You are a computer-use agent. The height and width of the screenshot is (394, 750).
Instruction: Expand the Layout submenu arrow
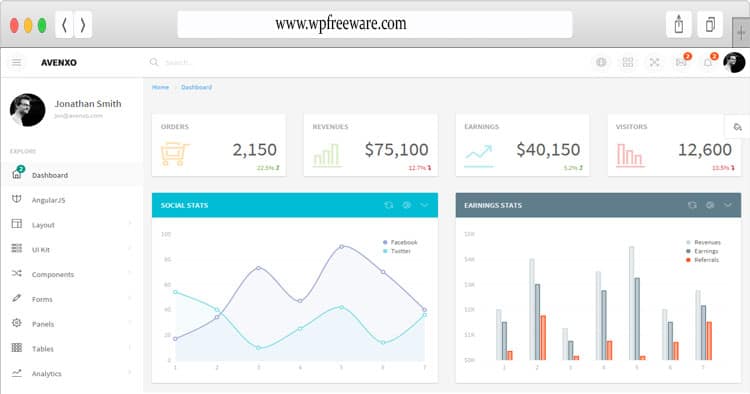pyautogui.click(x=130, y=224)
